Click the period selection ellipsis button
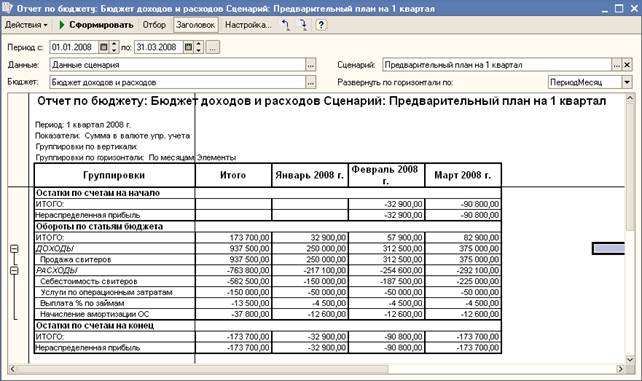Screen dimensions: 642x381 tap(212, 47)
